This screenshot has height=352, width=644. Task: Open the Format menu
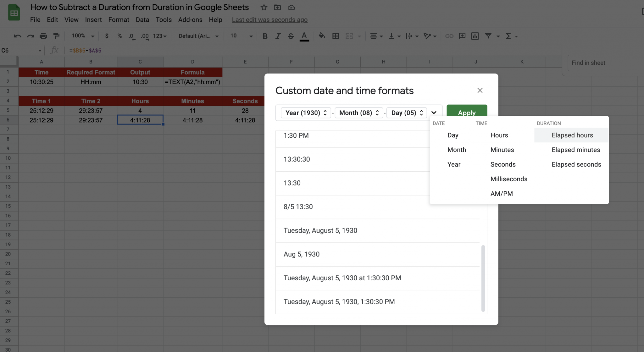pyautogui.click(x=119, y=19)
